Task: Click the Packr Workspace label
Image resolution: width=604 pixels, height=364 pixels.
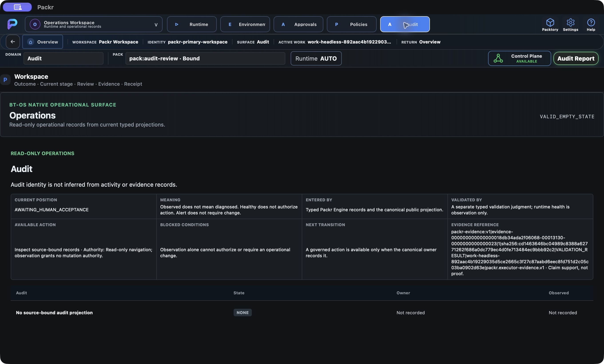Action: point(118,42)
